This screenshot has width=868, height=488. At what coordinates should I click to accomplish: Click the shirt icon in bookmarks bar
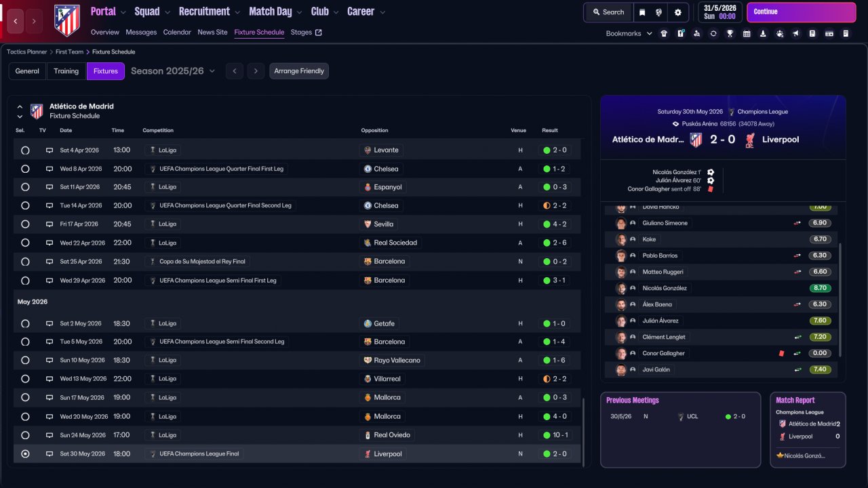coord(664,33)
